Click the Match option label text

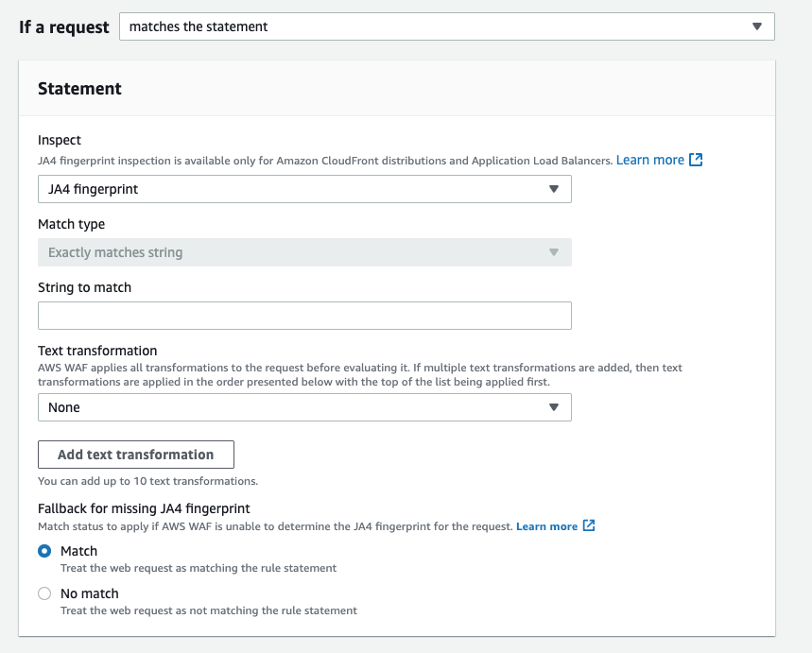(x=78, y=551)
